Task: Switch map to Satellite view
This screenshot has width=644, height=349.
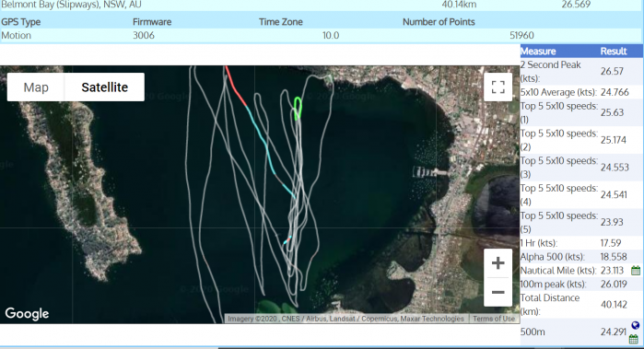Action: (x=104, y=87)
